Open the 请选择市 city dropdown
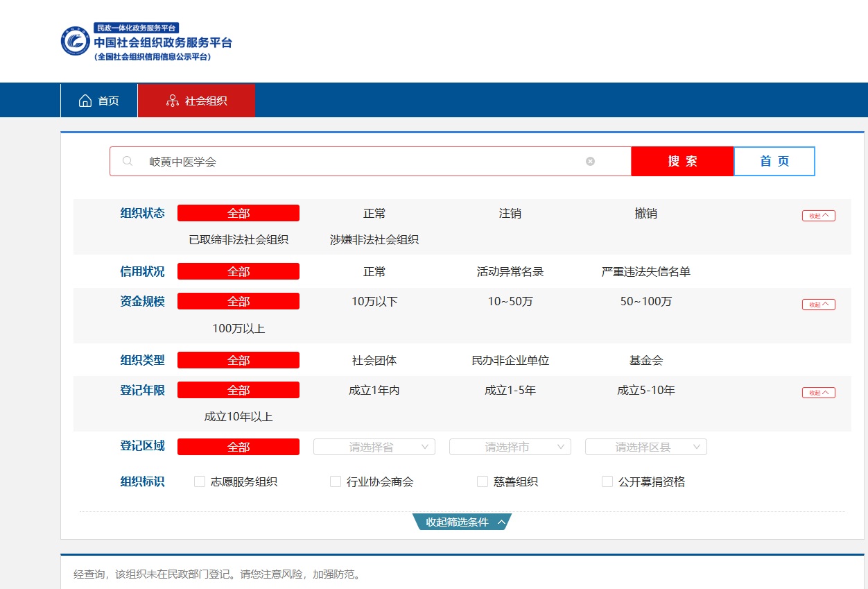The height and width of the screenshot is (589, 868). coord(510,447)
